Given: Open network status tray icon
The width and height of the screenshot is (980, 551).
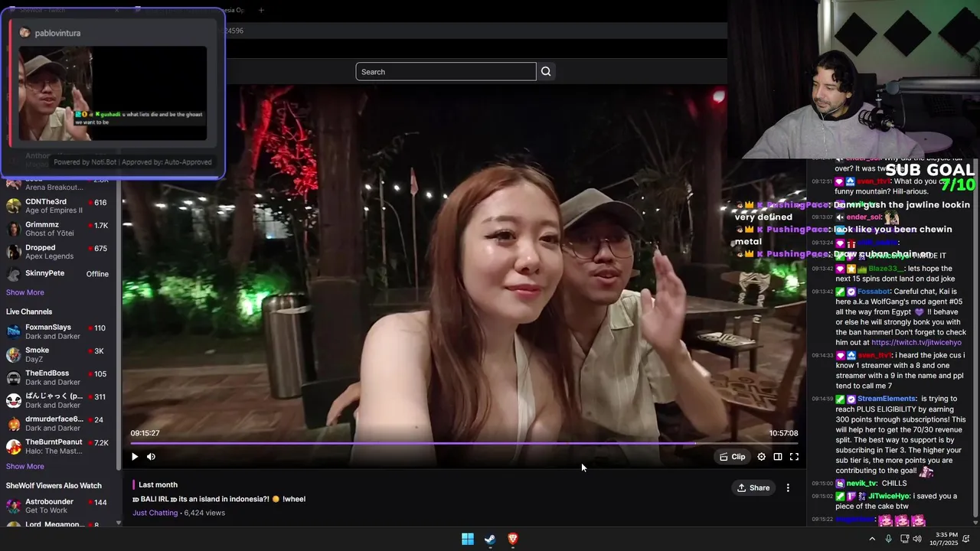Looking at the screenshot, I should pyautogui.click(x=905, y=539).
